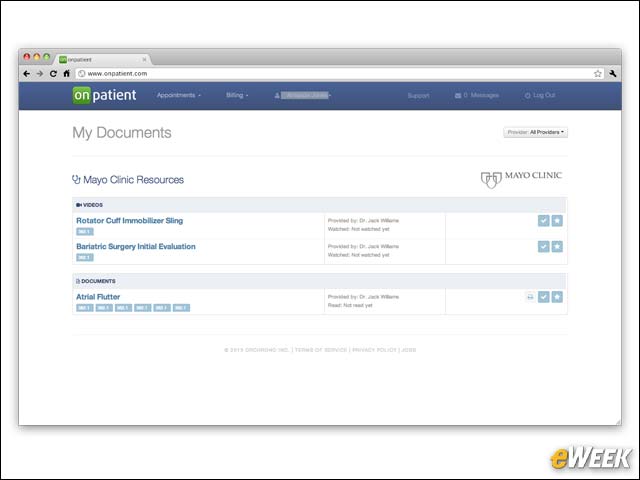The width and height of the screenshot is (640, 480).
Task: Click the Mayo Clinic logo
Action: coord(521,178)
